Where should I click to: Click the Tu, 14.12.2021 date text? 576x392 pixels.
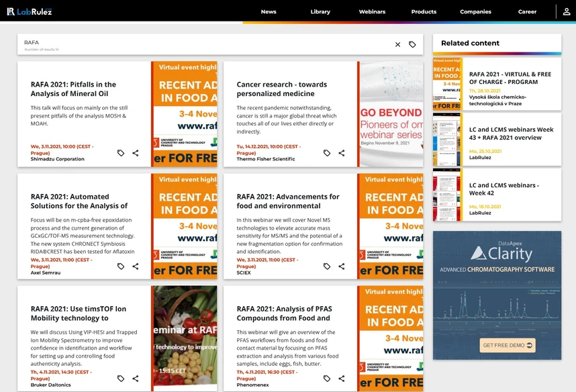(269, 150)
